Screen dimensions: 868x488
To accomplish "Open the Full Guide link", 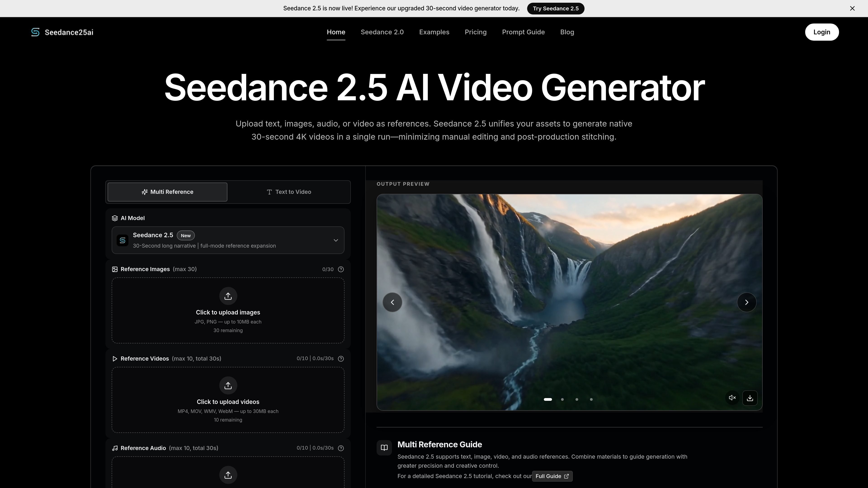I will pos(552,476).
